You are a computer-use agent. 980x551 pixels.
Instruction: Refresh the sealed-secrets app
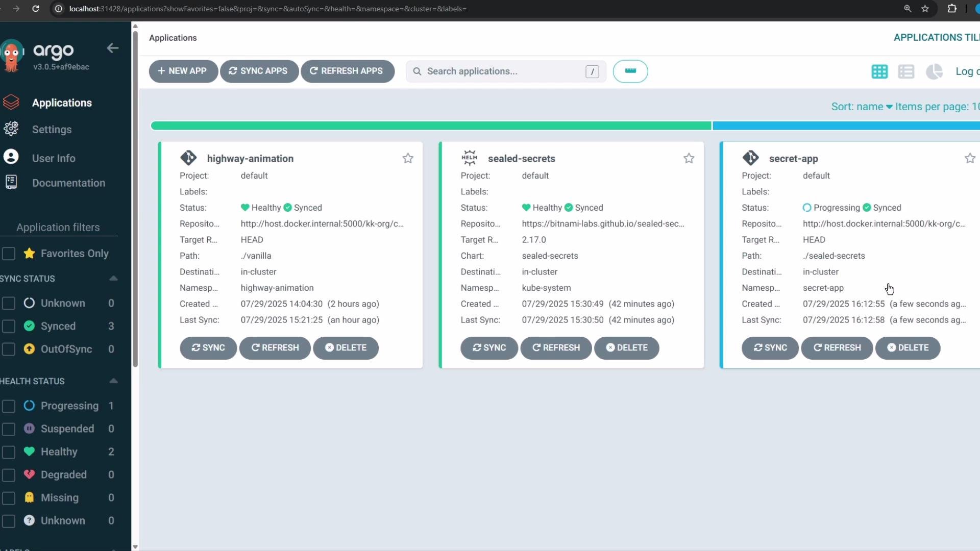(556, 348)
